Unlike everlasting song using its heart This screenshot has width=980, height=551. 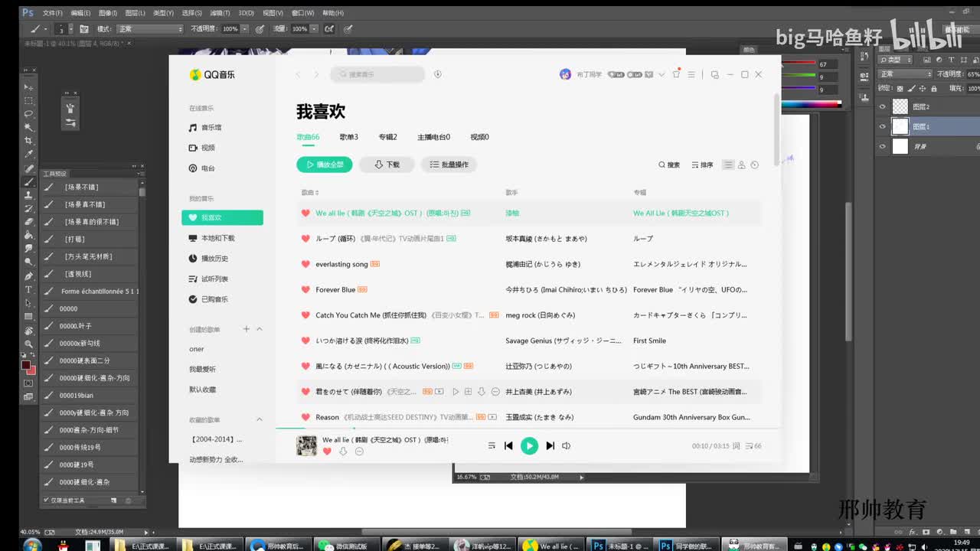tap(305, 264)
